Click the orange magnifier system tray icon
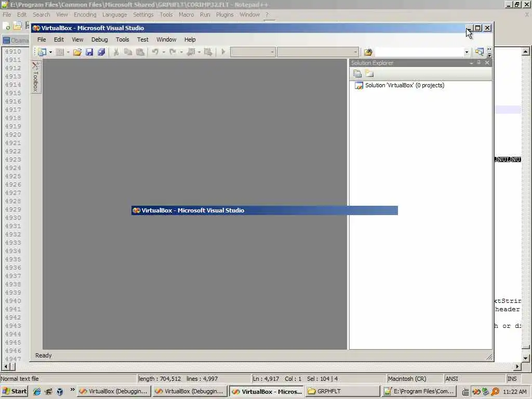This screenshot has width=532, height=399. [x=495, y=392]
